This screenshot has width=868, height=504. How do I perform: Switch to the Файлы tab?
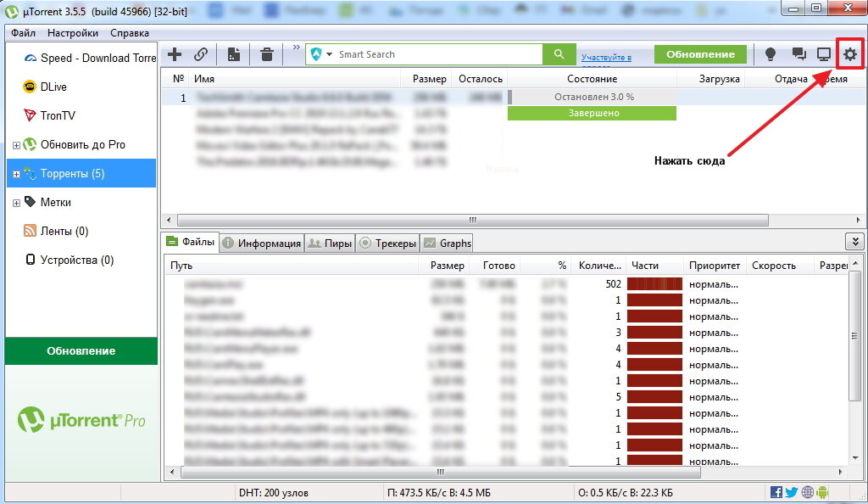coord(191,242)
